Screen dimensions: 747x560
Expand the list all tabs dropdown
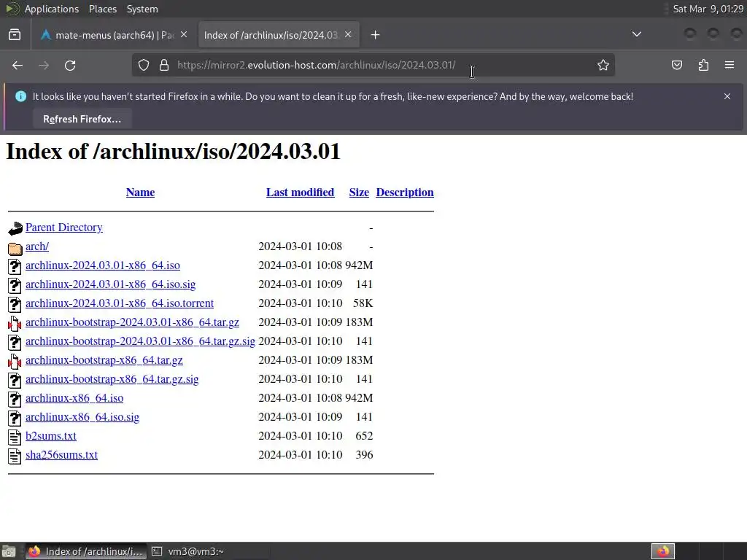coord(636,34)
